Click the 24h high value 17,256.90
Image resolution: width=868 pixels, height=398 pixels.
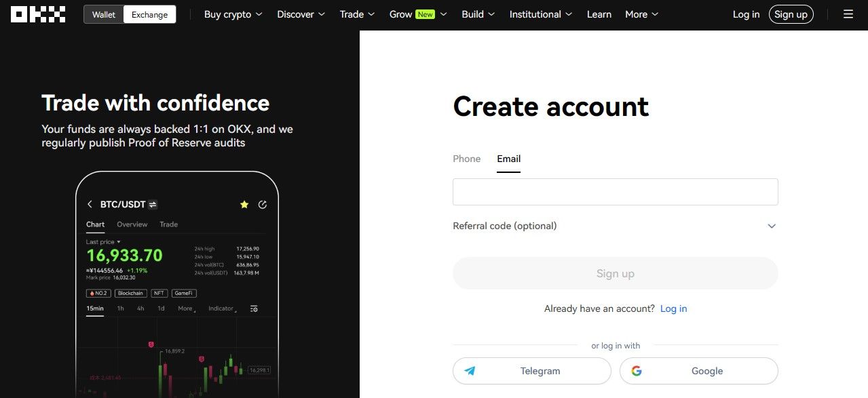[x=248, y=249]
